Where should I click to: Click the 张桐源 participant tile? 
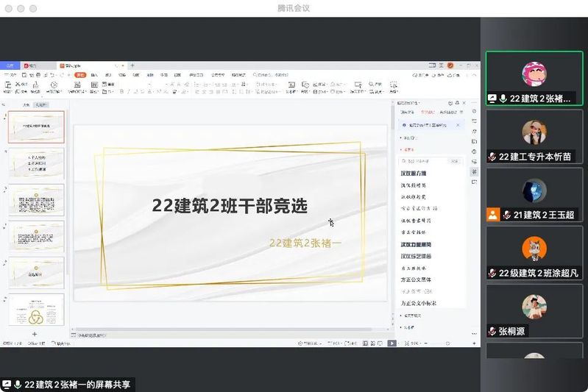(534, 311)
